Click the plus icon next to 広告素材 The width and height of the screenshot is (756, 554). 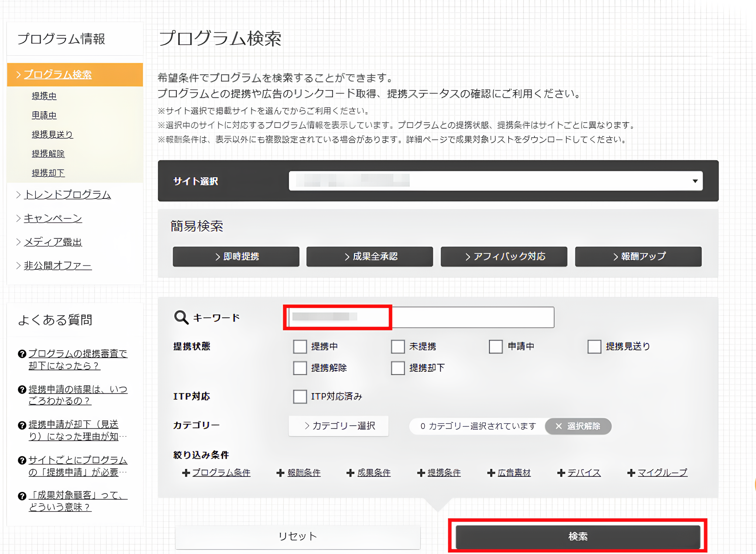[491, 473]
